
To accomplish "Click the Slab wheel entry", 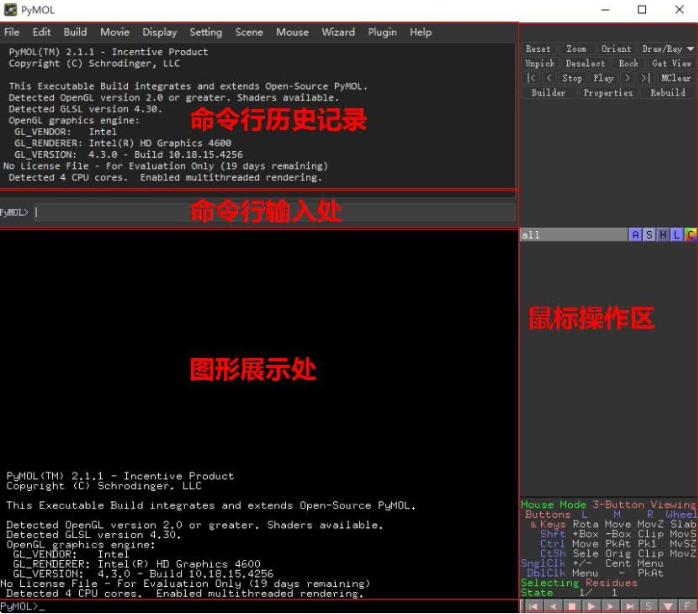I will [683, 524].
